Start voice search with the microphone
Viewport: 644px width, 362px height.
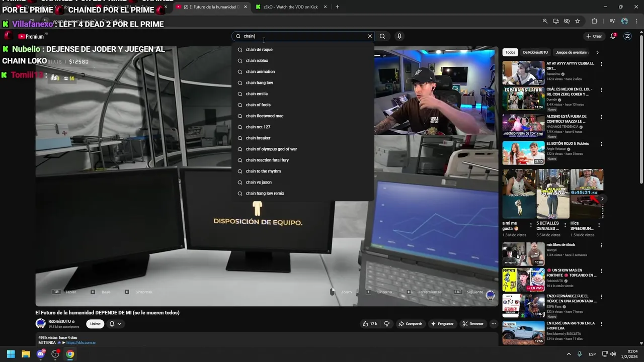click(x=399, y=36)
